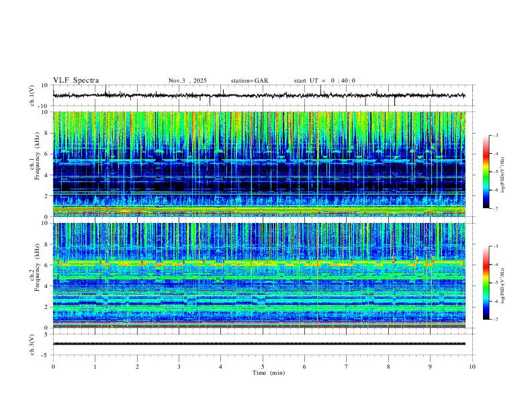Click the 'ch.3(V)' axis label
The height and width of the screenshot is (411, 532).
pyautogui.click(x=32, y=345)
